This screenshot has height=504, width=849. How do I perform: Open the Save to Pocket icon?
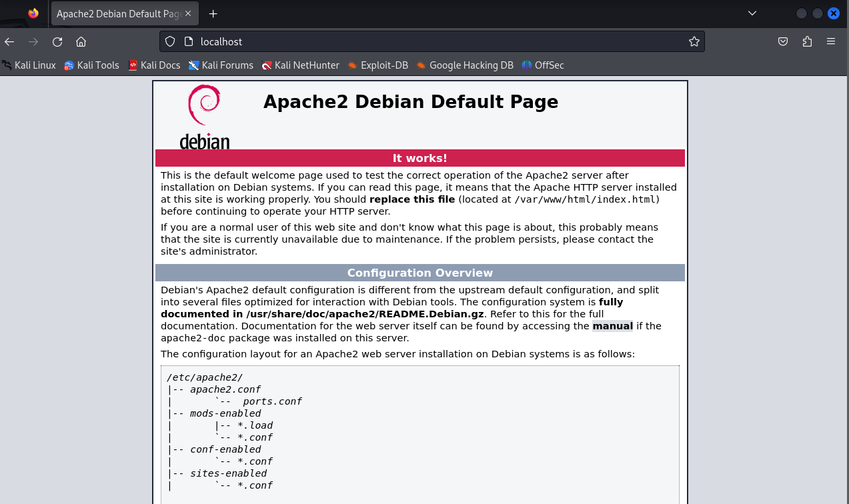click(x=784, y=41)
